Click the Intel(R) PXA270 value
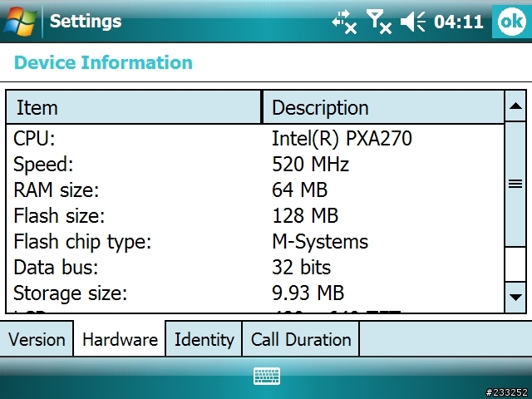This screenshot has height=399, width=532. point(342,139)
